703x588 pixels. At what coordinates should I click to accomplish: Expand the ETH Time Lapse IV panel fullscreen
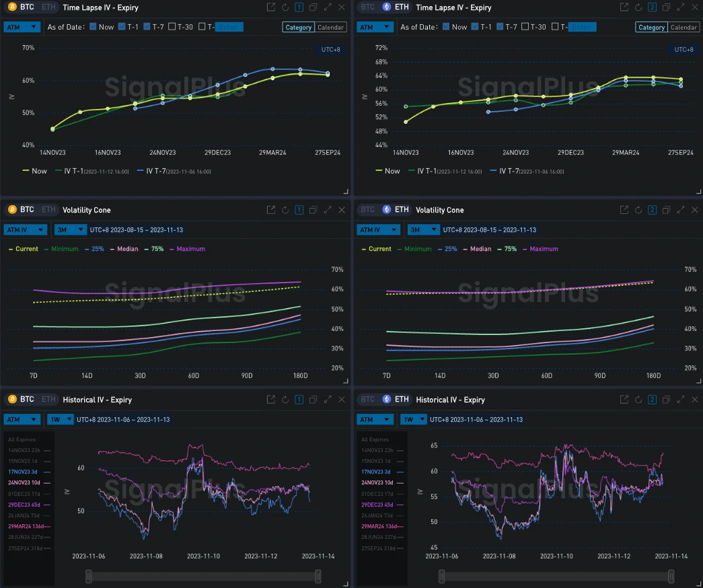click(681, 7)
